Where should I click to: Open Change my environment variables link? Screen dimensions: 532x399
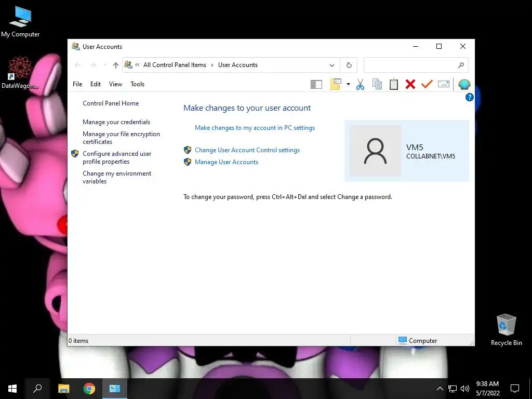click(x=117, y=177)
